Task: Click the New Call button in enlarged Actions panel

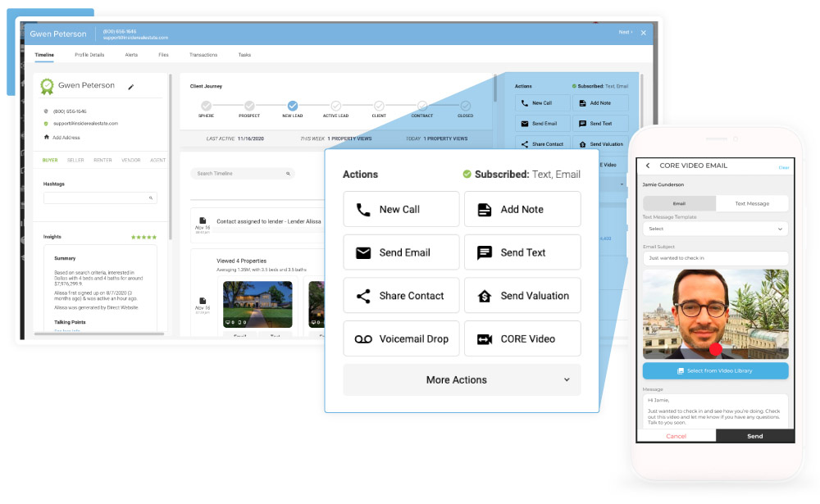Action: pos(401,209)
